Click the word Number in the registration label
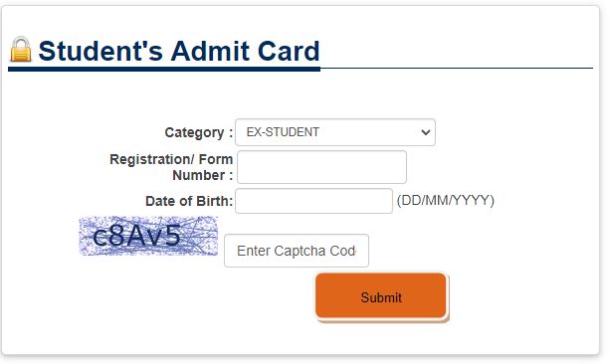Image resolution: width=610 pixels, height=364 pixels. [x=199, y=175]
